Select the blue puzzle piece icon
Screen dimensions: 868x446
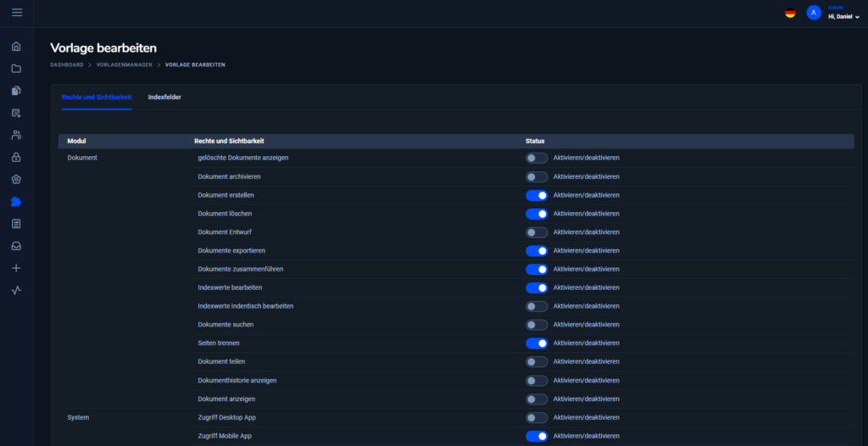(16, 202)
